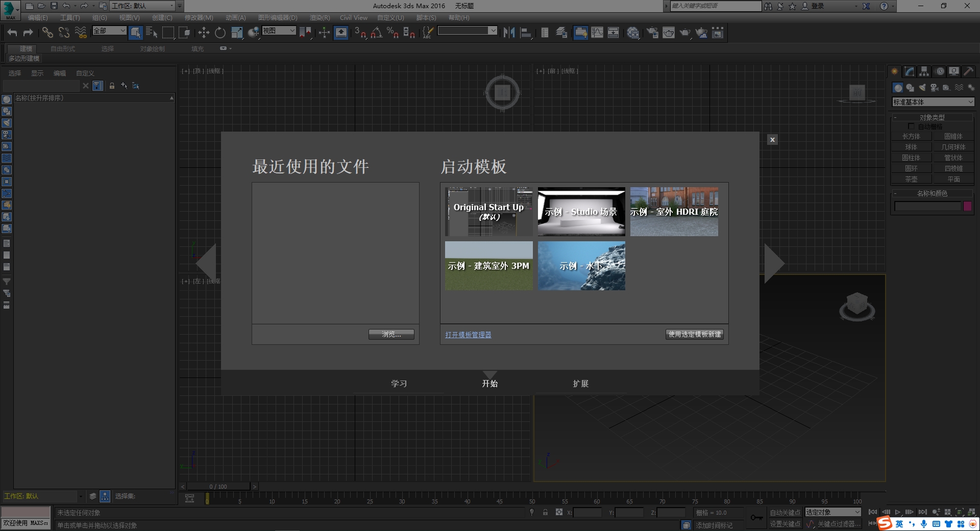The height and width of the screenshot is (531, 980).
Task: Click the Play Animation button
Action: point(898,512)
